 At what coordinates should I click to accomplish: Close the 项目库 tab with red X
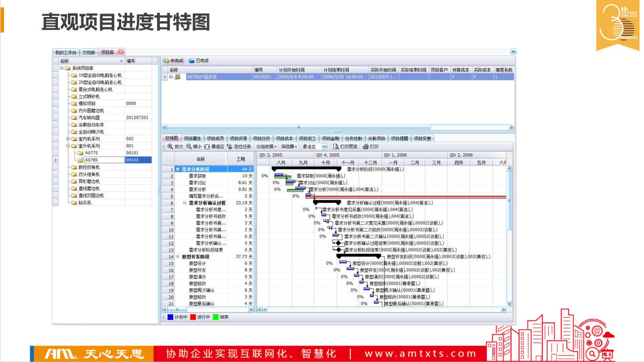[121, 52]
